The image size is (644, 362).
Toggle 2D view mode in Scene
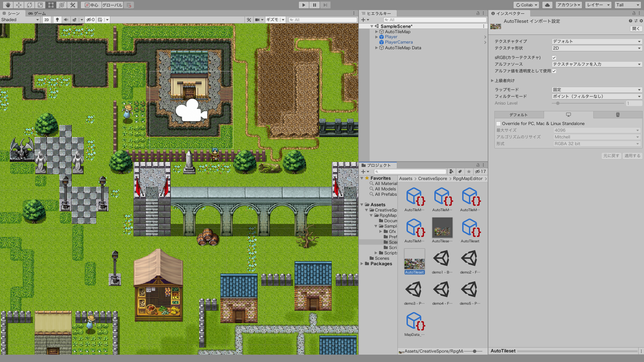[47, 20]
